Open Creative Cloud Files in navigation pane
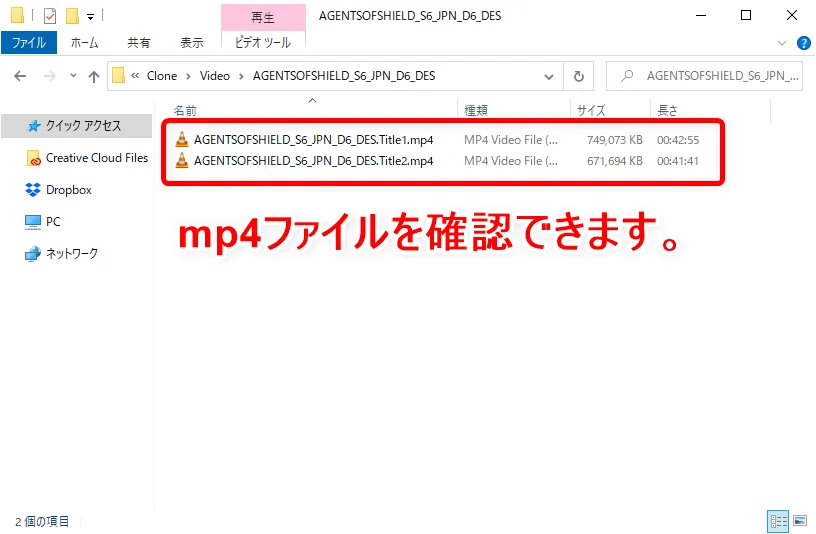The height and width of the screenshot is (534, 816). [x=97, y=158]
